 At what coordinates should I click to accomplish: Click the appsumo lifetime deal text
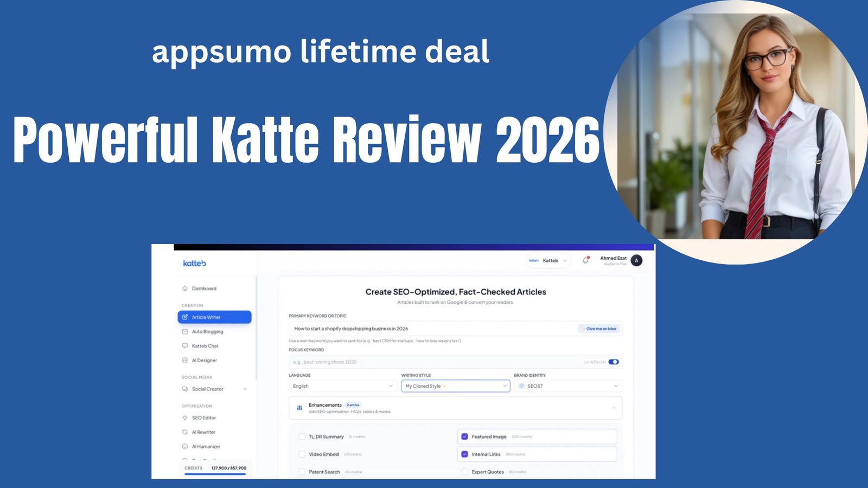pyautogui.click(x=321, y=52)
